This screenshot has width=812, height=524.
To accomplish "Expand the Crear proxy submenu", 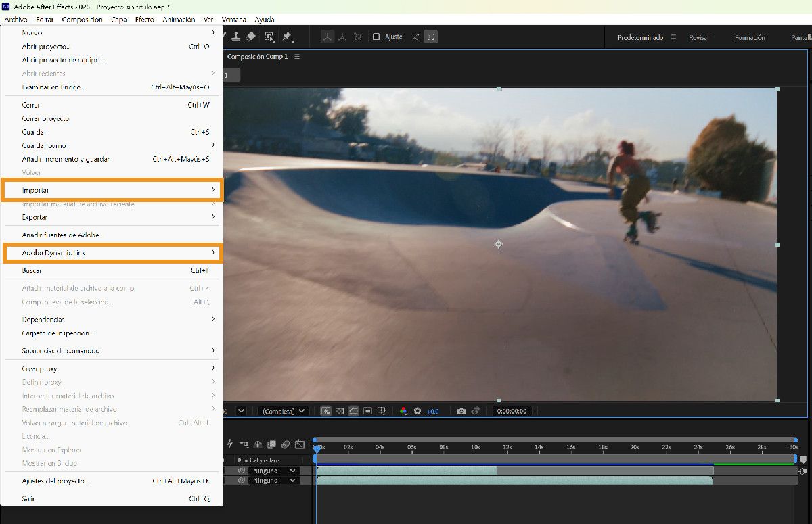I will 112,368.
